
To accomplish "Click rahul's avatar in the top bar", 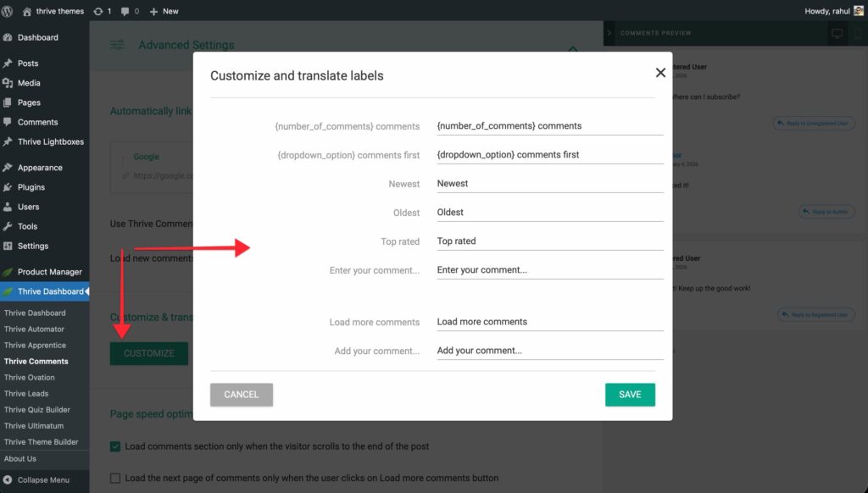I will click(858, 11).
